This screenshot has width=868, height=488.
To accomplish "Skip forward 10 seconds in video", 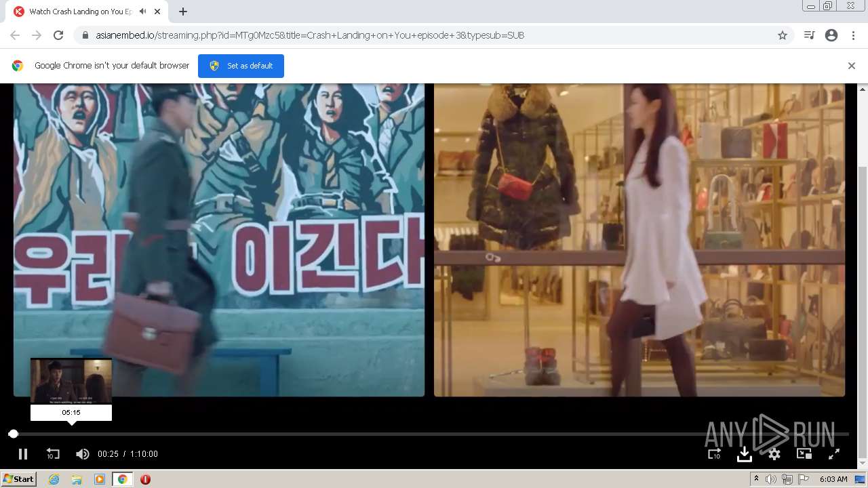I will (x=714, y=454).
